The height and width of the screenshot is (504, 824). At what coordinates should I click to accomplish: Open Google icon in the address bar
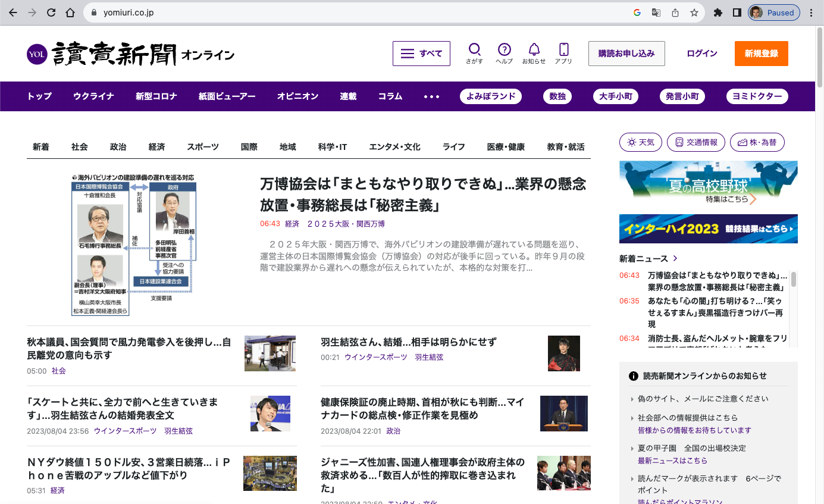637,12
